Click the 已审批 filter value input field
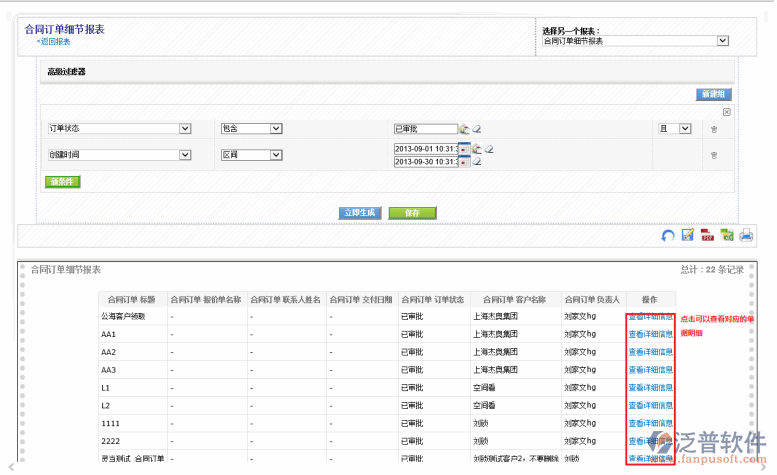Viewport: 777px width, 475px height. pos(425,129)
